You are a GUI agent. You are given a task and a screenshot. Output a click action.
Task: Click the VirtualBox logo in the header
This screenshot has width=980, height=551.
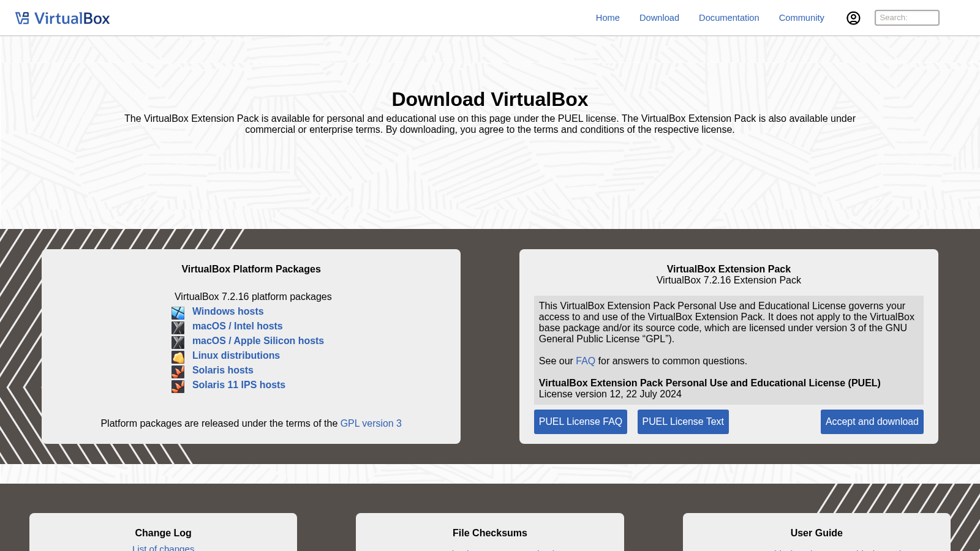coord(62,18)
